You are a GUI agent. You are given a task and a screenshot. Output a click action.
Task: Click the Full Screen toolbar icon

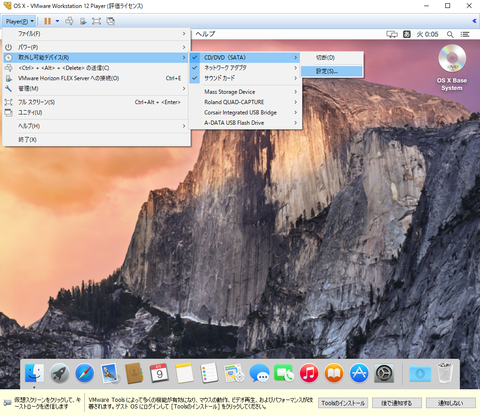click(x=96, y=21)
